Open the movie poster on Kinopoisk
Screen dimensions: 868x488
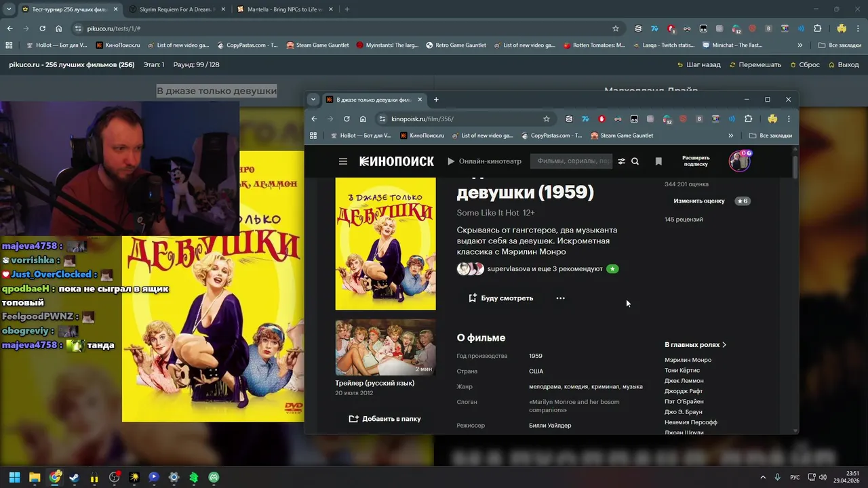(x=385, y=244)
